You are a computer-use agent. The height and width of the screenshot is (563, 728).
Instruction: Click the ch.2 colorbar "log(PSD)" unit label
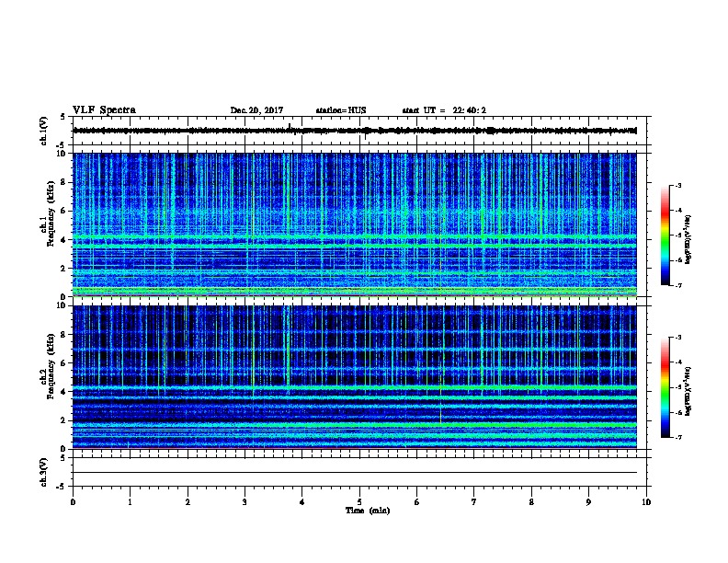click(688, 391)
